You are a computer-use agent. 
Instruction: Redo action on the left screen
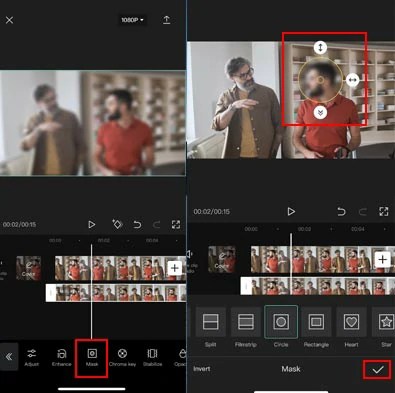click(156, 224)
